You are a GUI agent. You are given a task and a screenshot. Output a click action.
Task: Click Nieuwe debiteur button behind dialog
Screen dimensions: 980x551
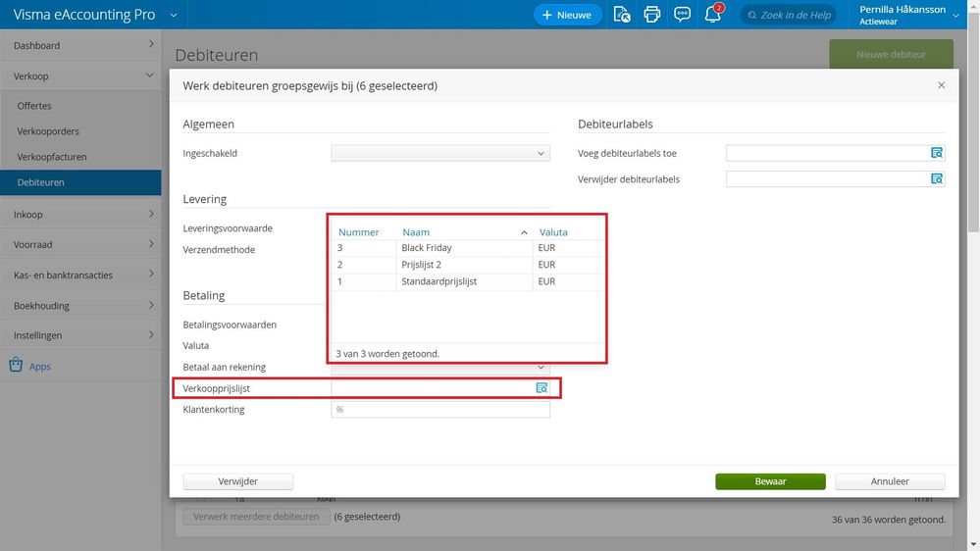pos(892,54)
